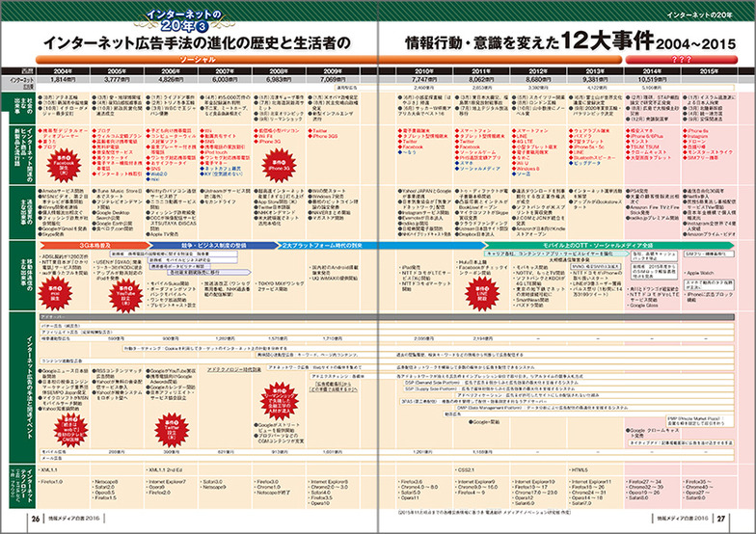The height and width of the screenshot is (534, 756).
Task: Click the 2004年 column header
Action: [x=64, y=71]
